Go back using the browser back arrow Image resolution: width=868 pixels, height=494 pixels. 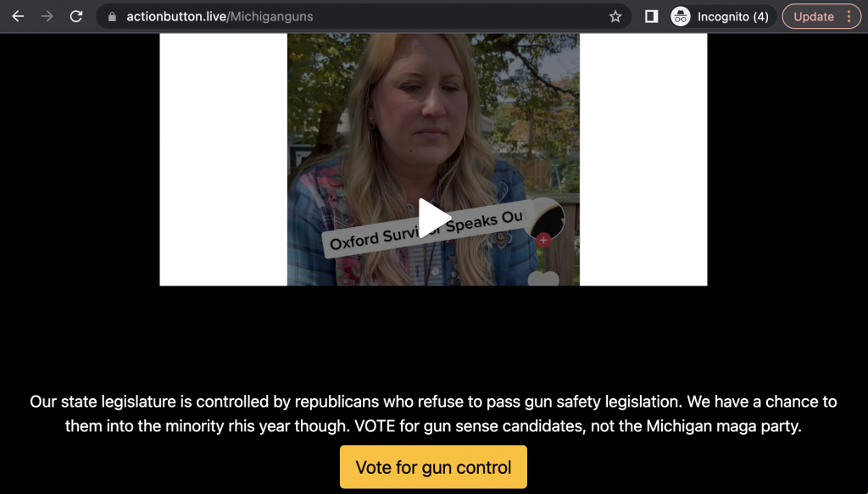point(19,17)
